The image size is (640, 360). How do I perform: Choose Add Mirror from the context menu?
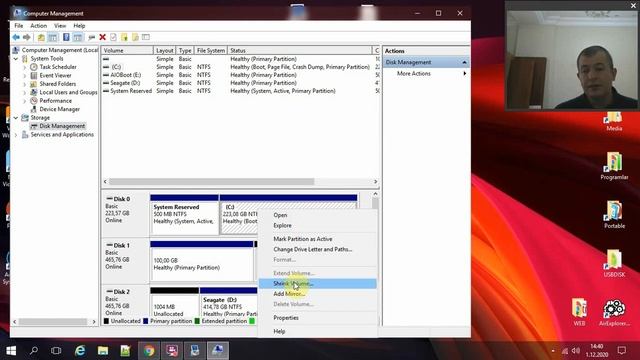pyautogui.click(x=317, y=293)
